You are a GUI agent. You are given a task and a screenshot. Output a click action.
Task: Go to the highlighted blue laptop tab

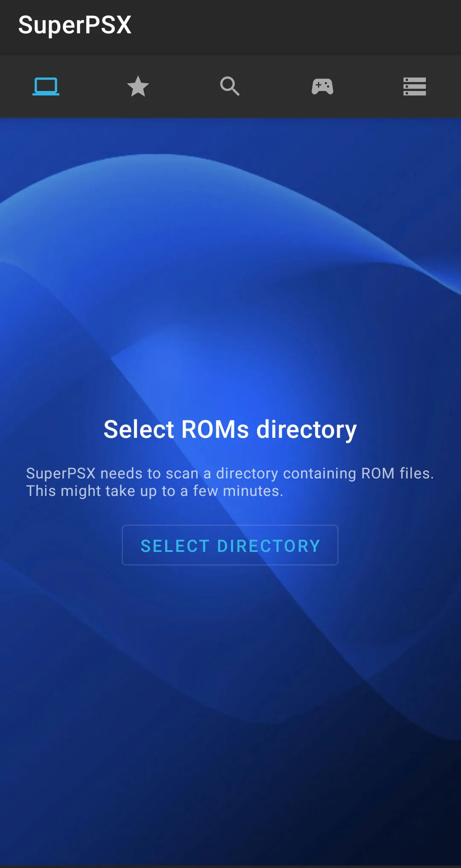point(46,86)
